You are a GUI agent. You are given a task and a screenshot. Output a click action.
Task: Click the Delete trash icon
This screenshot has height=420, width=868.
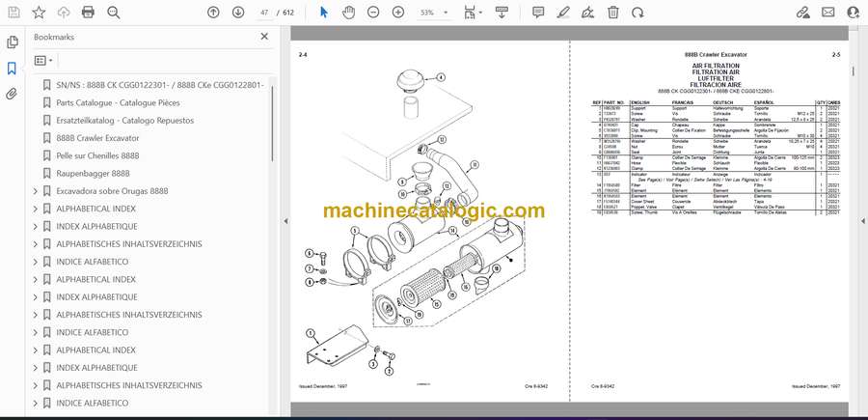click(x=612, y=13)
